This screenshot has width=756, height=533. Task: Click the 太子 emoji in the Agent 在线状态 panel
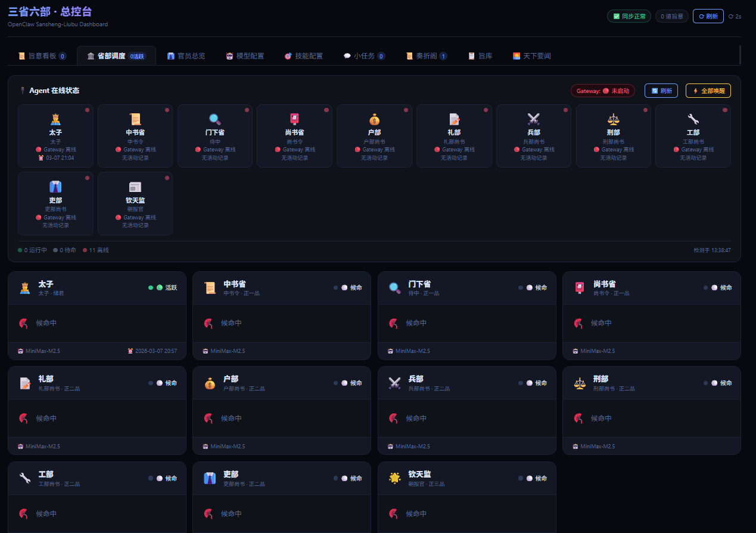tap(55, 119)
